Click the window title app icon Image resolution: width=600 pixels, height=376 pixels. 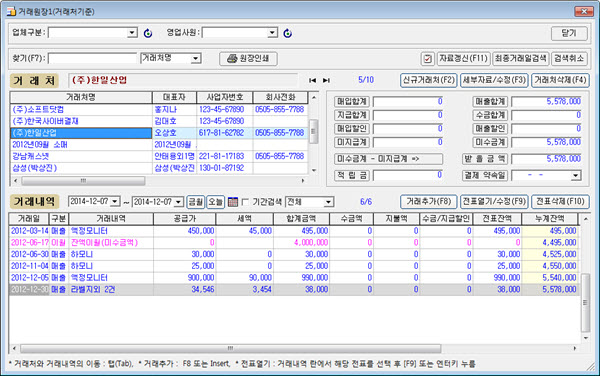click(11, 11)
